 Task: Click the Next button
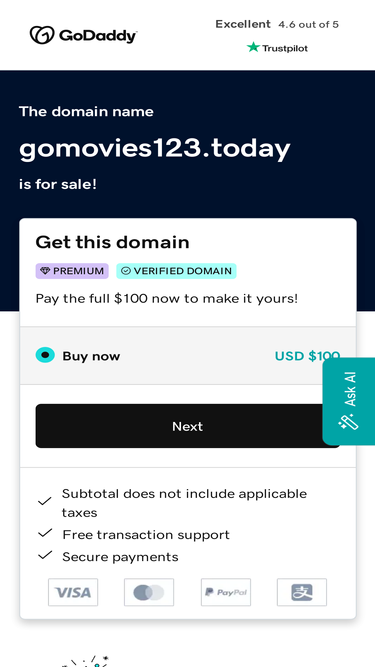click(x=188, y=426)
